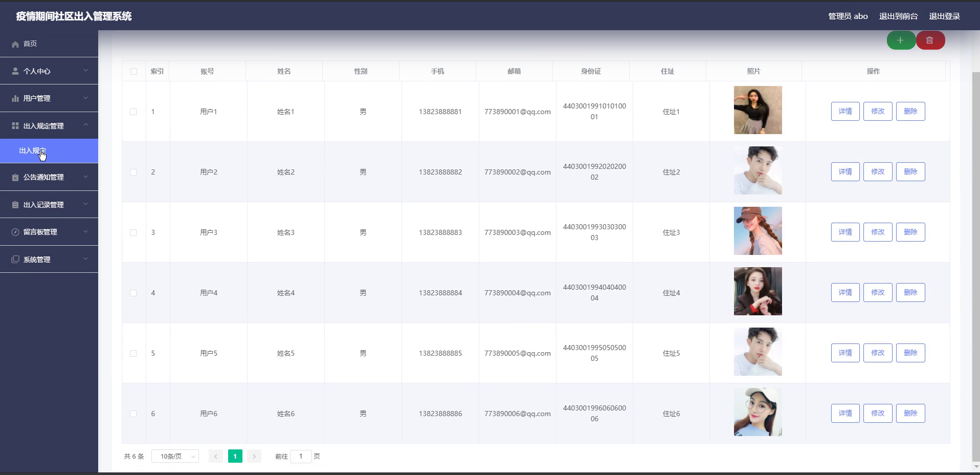
Task: Click the person icon beside 个人中心
Action: click(15, 71)
